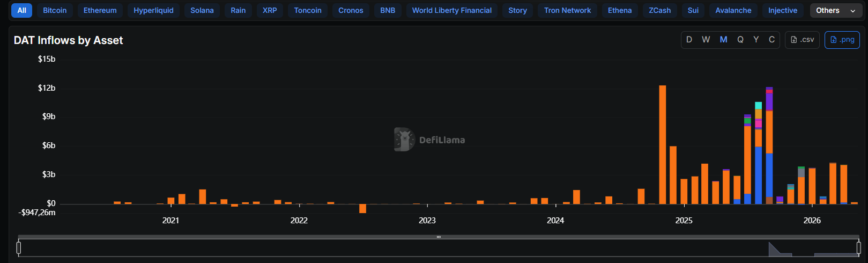Click the $0 y-axis label

tap(51, 203)
